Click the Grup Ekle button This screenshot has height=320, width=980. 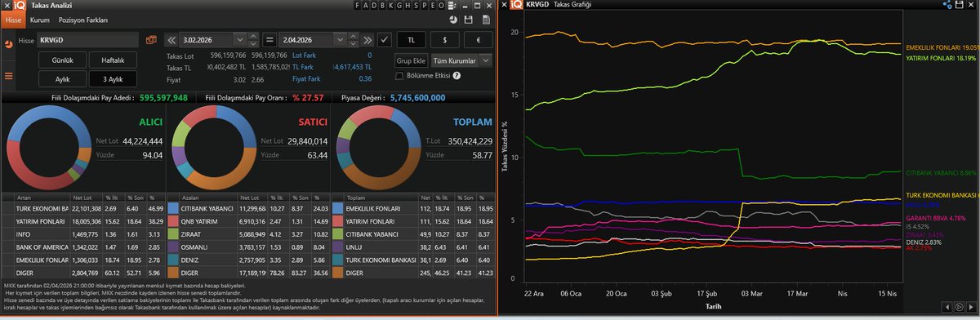(412, 60)
